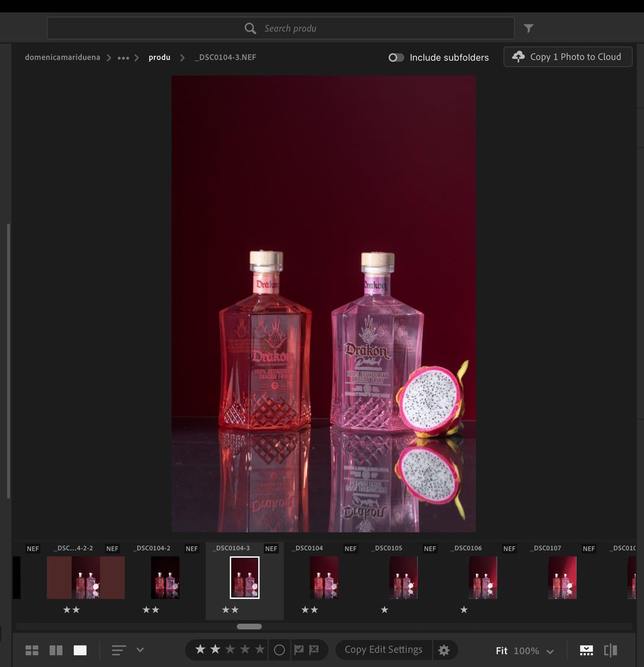Click the main Drakon bottles photo preview
This screenshot has width=644, height=667.
[324, 304]
